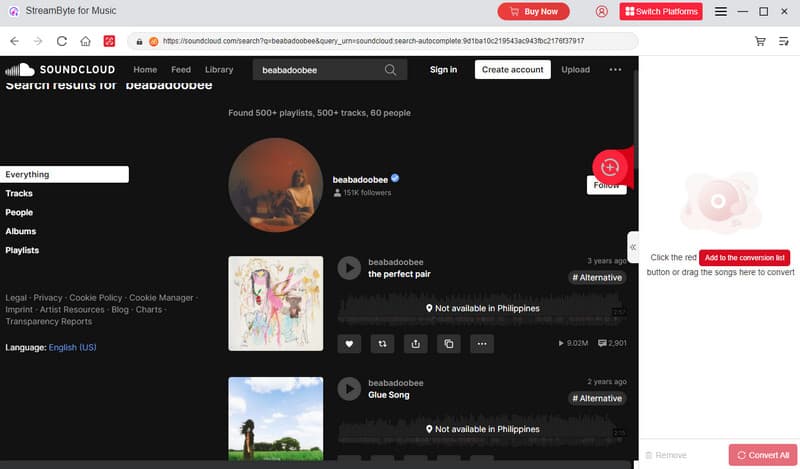800x469 pixels.
Task: Go to the home page icon
Action: point(85,41)
